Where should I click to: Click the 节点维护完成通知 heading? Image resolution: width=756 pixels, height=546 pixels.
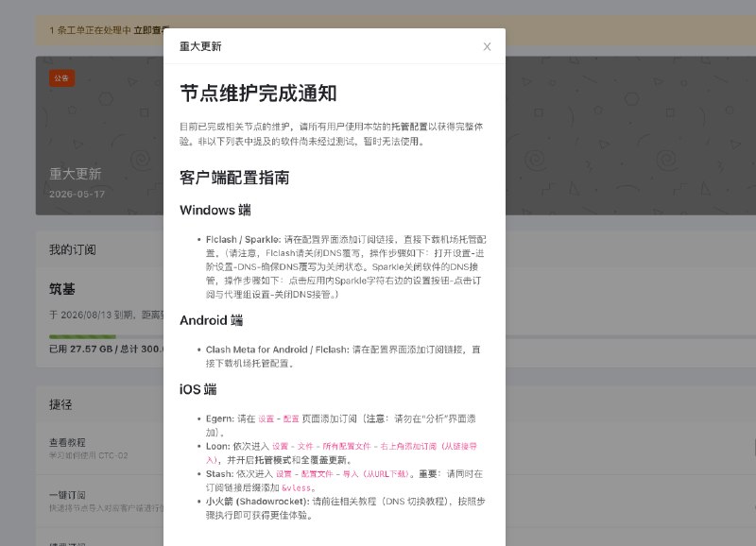pyautogui.click(x=258, y=94)
